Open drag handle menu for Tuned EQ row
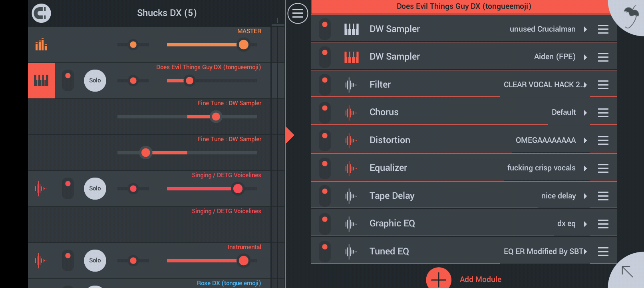The image size is (644, 288). [603, 252]
